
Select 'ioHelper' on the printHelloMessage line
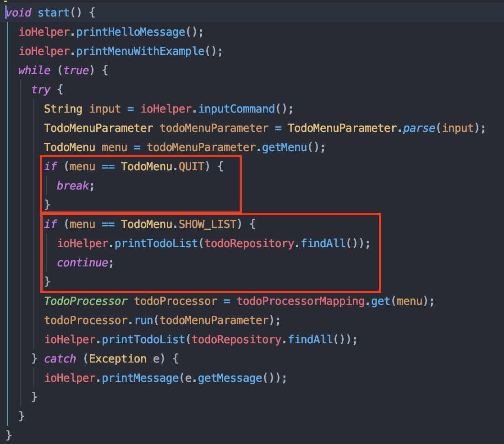pyautogui.click(x=44, y=32)
